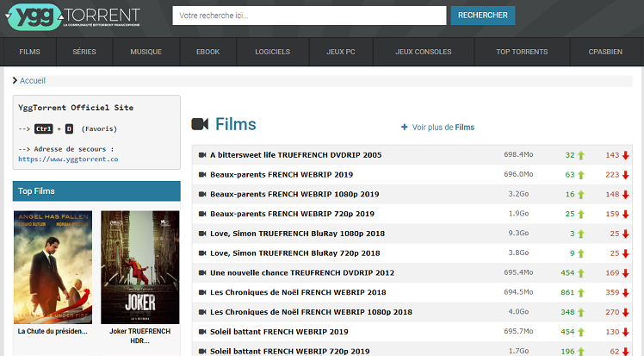This screenshot has height=356, width=644.
Task: Click camera icon of Une nouvelle chance
Action: (202, 272)
